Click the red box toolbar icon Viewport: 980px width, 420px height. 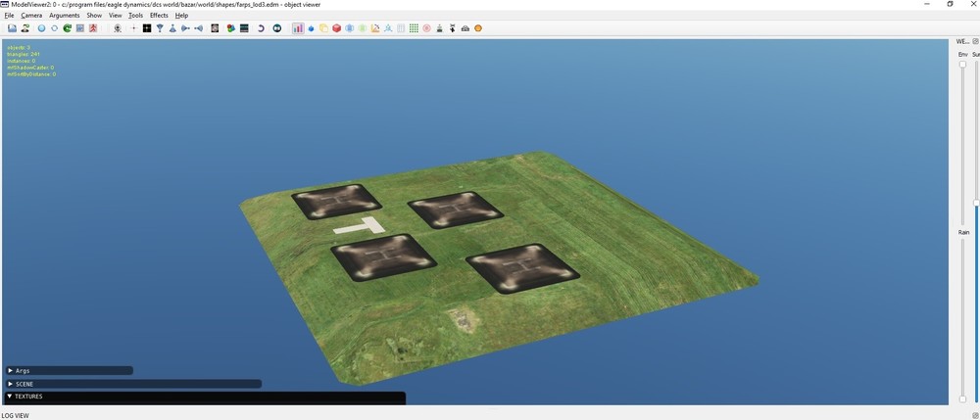coord(336,28)
